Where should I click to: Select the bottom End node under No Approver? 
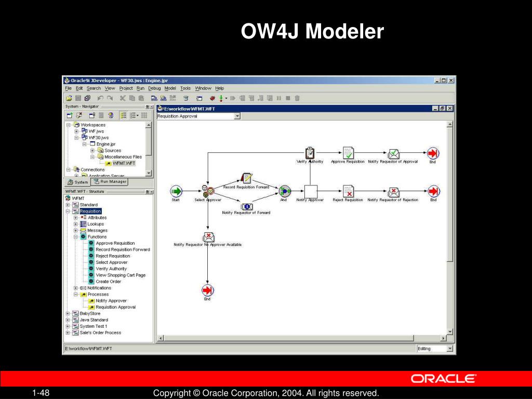coord(207,290)
